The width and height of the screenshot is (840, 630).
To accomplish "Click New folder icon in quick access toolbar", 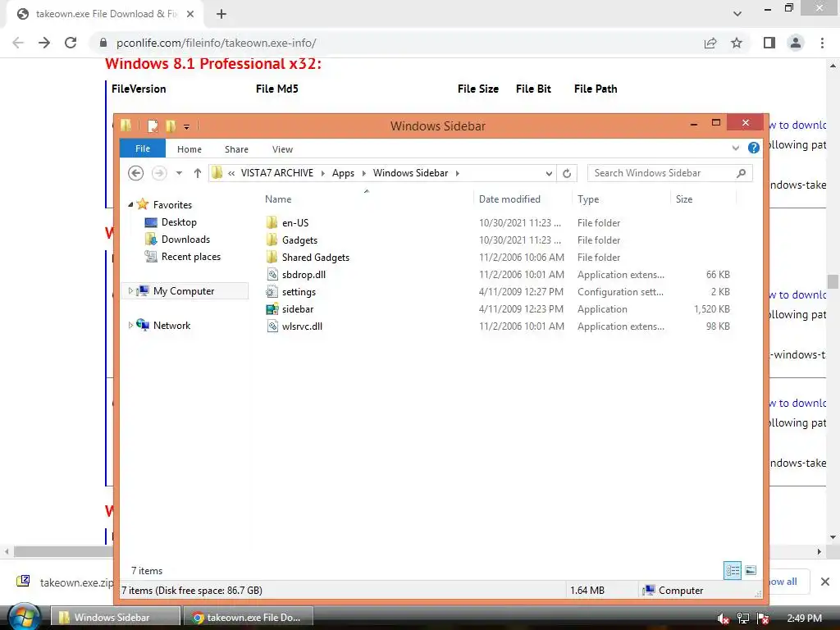I will point(171,126).
